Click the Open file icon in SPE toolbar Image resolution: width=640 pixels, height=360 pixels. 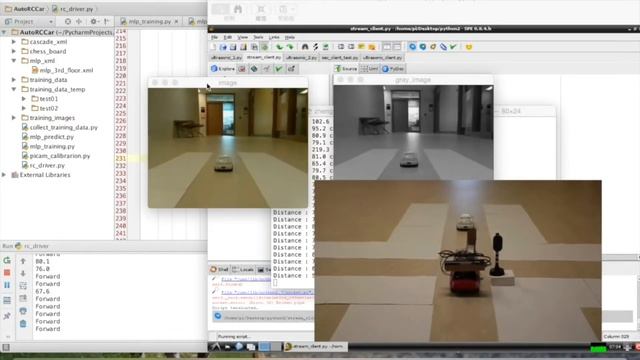point(223,47)
